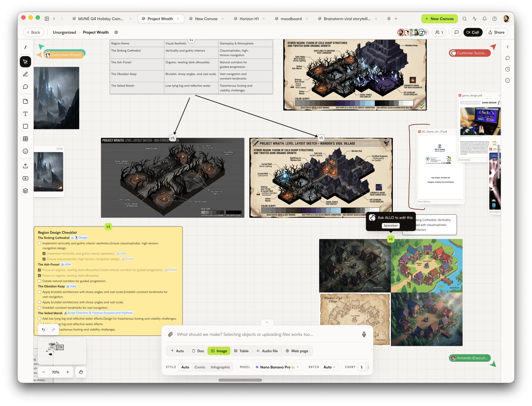This screenshot has width=532, height=406.
Task: Collapse the prompt panel chevron
Action: point(267,322)
